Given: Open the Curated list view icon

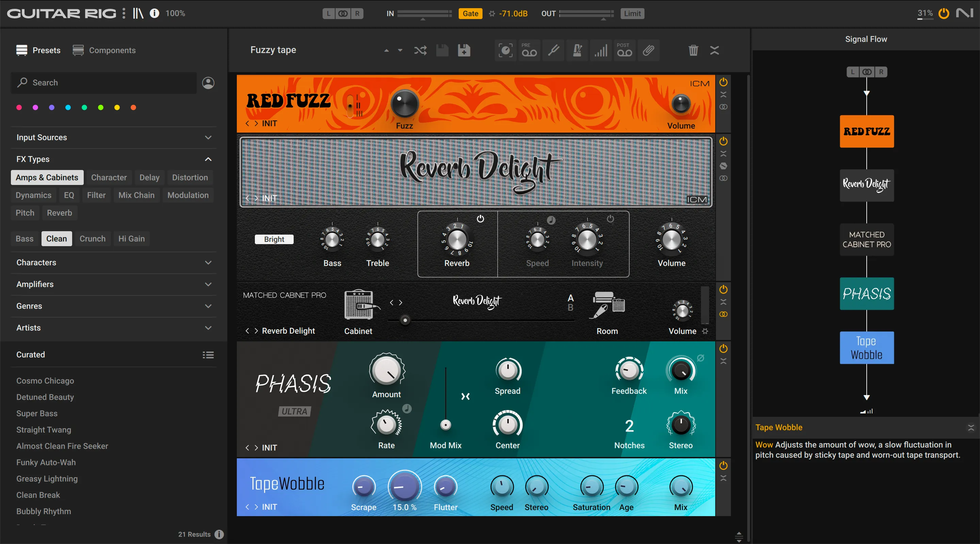Looking at the screenshot, I should point(208,355).
